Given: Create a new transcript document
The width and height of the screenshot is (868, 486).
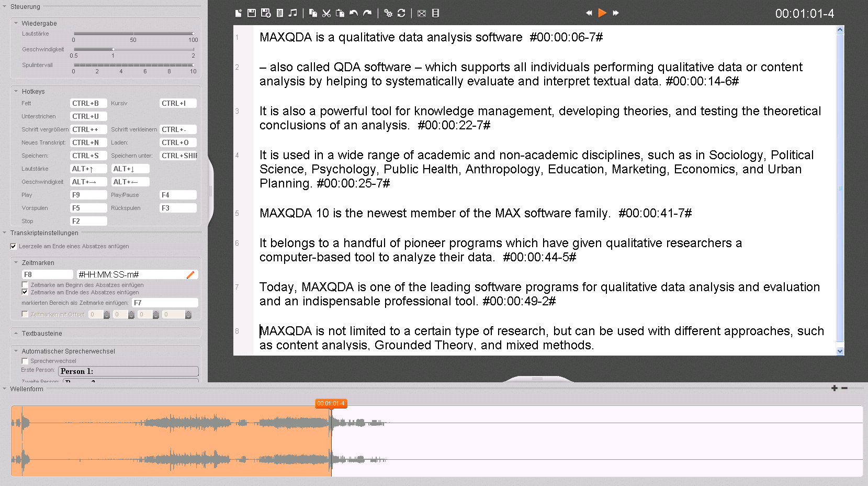Looking at the screenshot, I should pos(239,13).
